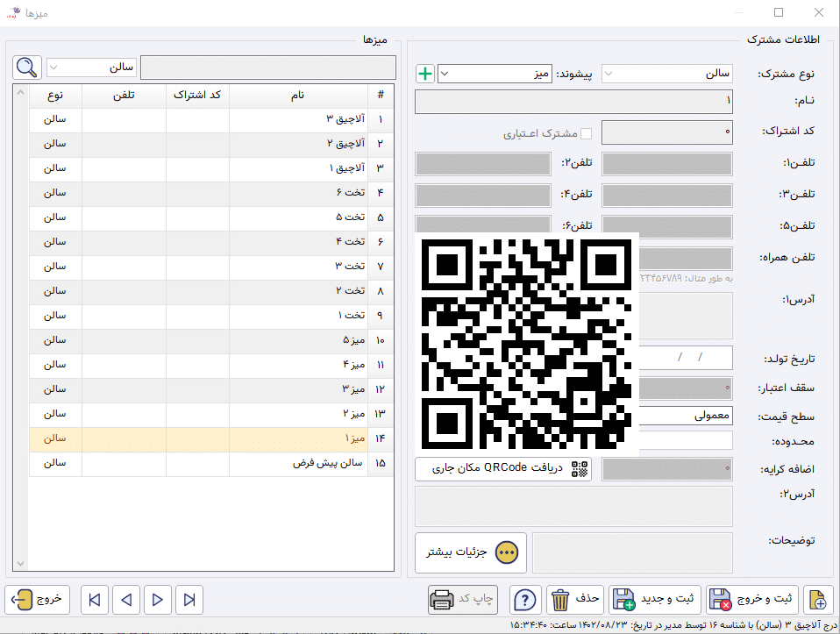
Task: Click the QR code image
Action: click(527, 344)
